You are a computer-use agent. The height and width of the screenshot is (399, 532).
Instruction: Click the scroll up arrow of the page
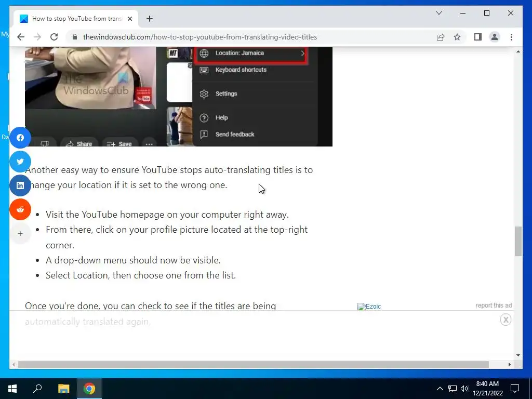(x=518, y=51)
